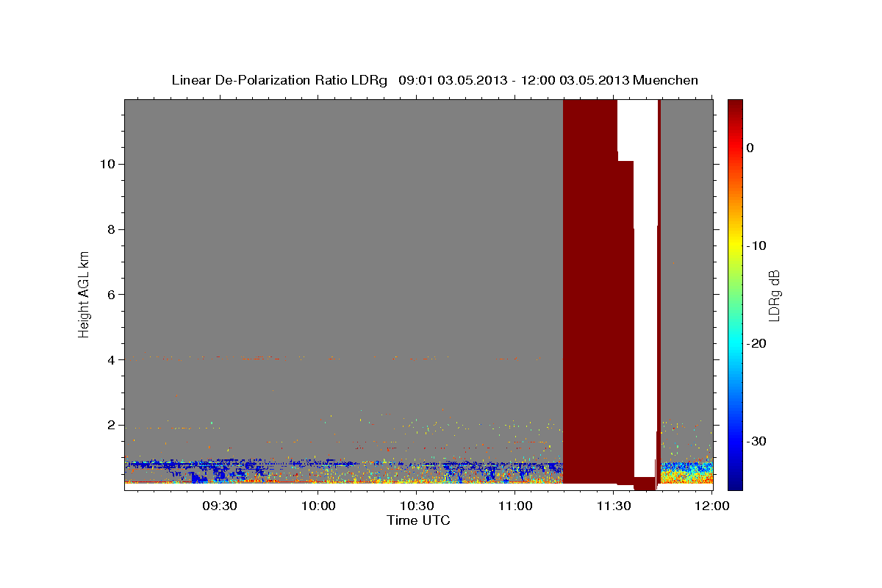Click the 10:30 time tick label
The image size is (882, 588).
pos(416,506)
